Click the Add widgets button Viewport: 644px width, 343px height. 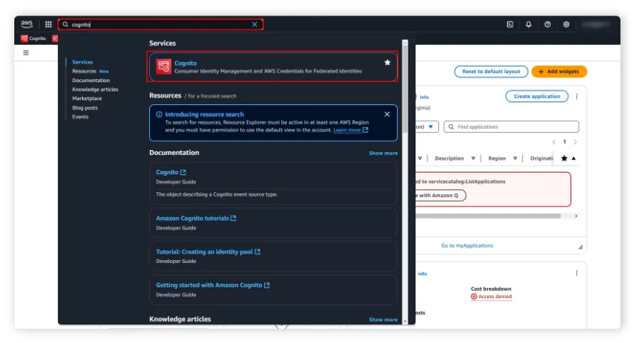point(559,71)
